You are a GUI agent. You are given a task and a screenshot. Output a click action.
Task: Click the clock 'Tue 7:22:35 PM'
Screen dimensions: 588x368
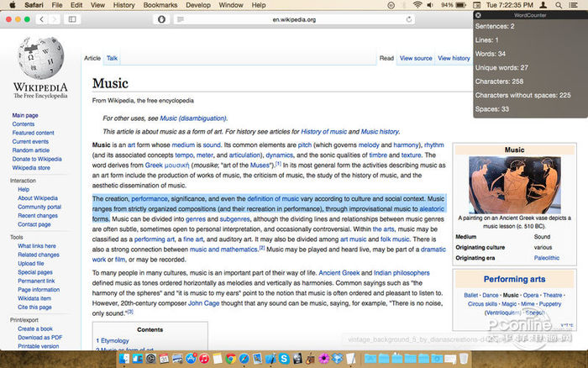point(510,5)
